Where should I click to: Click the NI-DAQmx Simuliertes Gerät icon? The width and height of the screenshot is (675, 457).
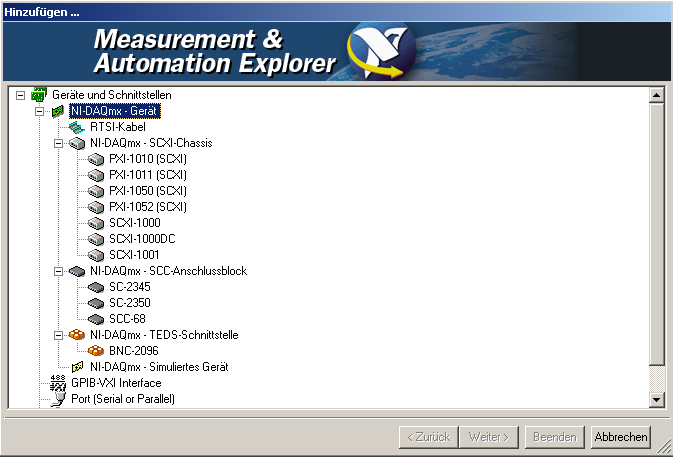[x=77, y=367]
